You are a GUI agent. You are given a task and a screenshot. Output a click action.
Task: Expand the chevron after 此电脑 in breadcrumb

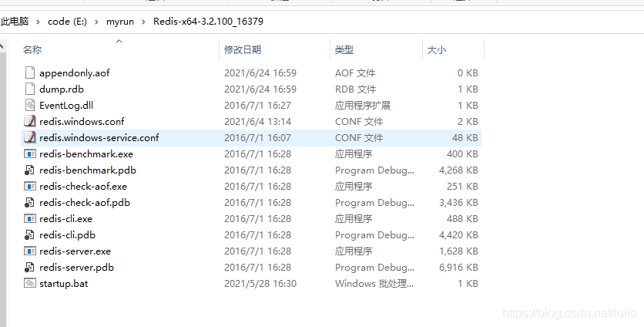(x=38, y=22)
